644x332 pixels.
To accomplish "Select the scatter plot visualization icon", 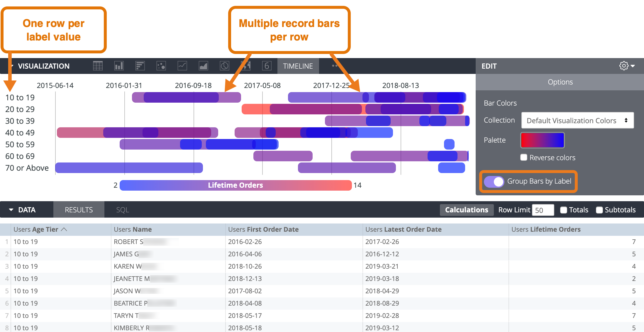I will point(161,66).
